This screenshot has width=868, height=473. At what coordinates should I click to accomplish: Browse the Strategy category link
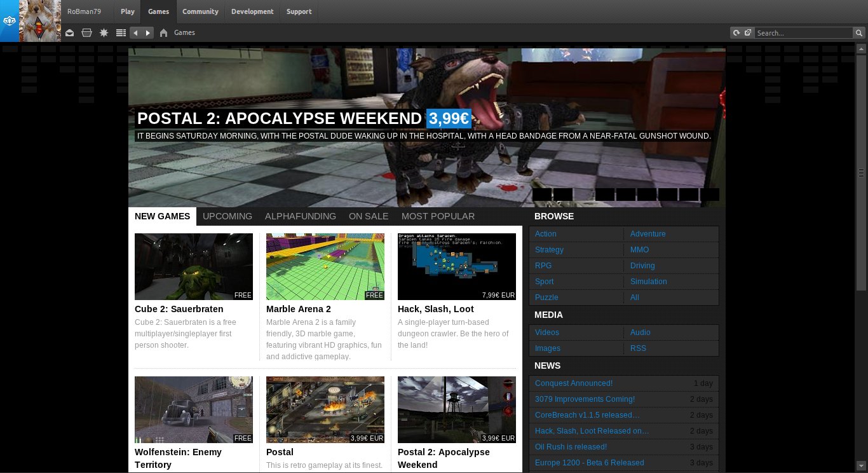tap(549, 250)
